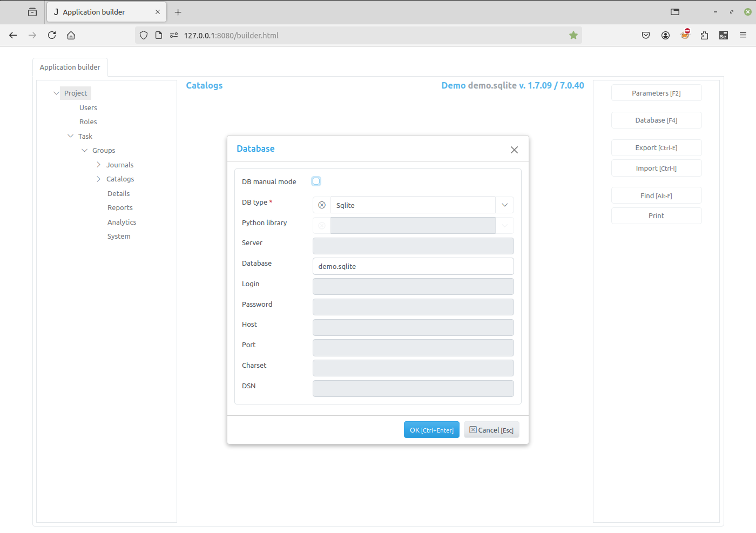756x533 pixels.
Task: Open the browser extensions puzzle icon
Action: click(x=704, y=35)
